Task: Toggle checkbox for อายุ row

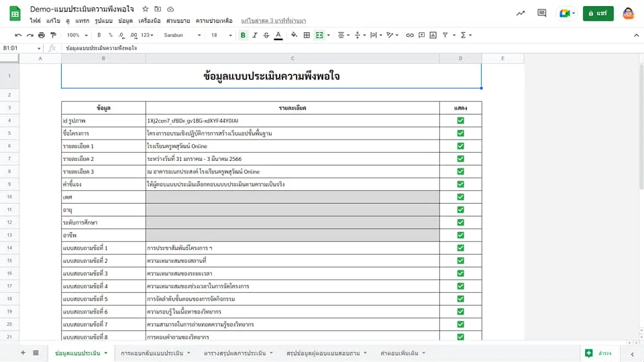Action: tap(460, 210)
